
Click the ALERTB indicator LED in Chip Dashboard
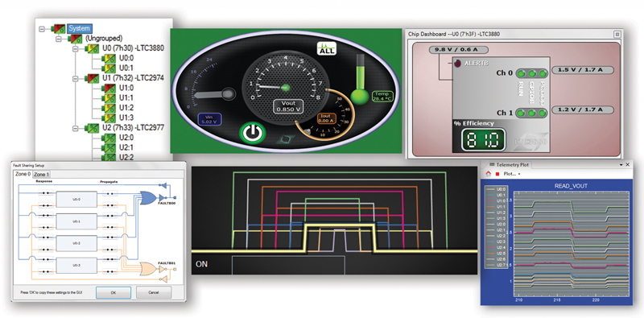458,64
